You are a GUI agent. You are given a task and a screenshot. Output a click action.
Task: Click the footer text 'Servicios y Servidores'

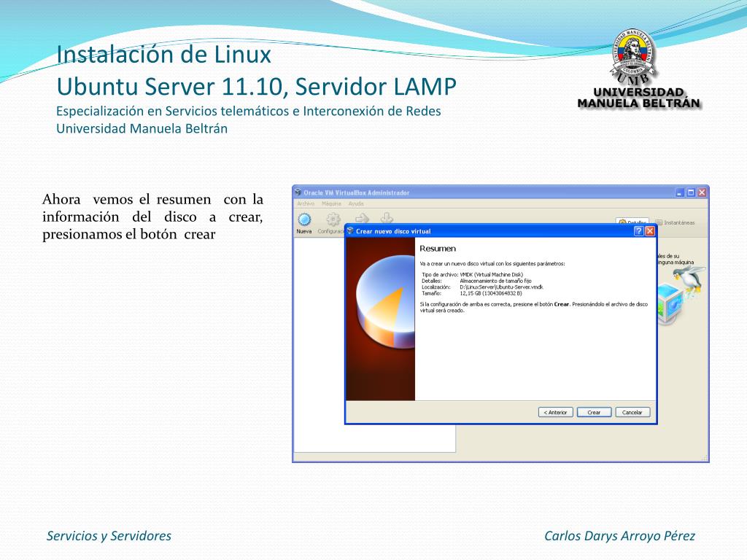click(109, 536)
